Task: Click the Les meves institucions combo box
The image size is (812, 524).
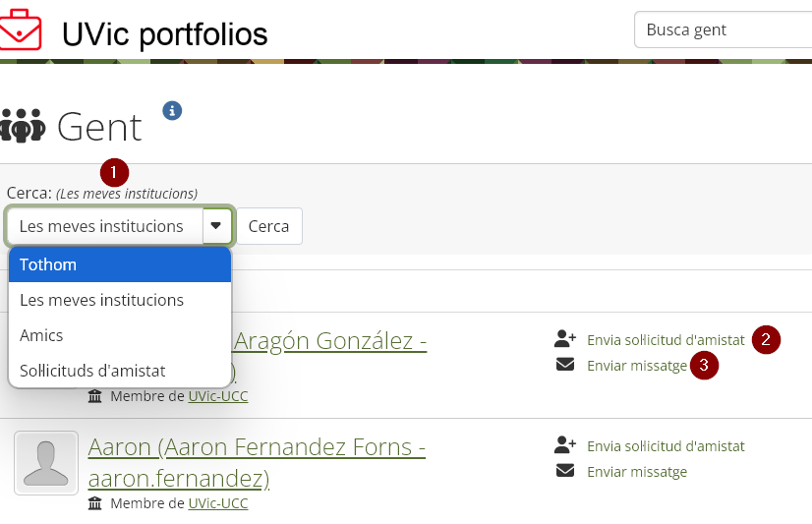Action: [x=120, y=226]
